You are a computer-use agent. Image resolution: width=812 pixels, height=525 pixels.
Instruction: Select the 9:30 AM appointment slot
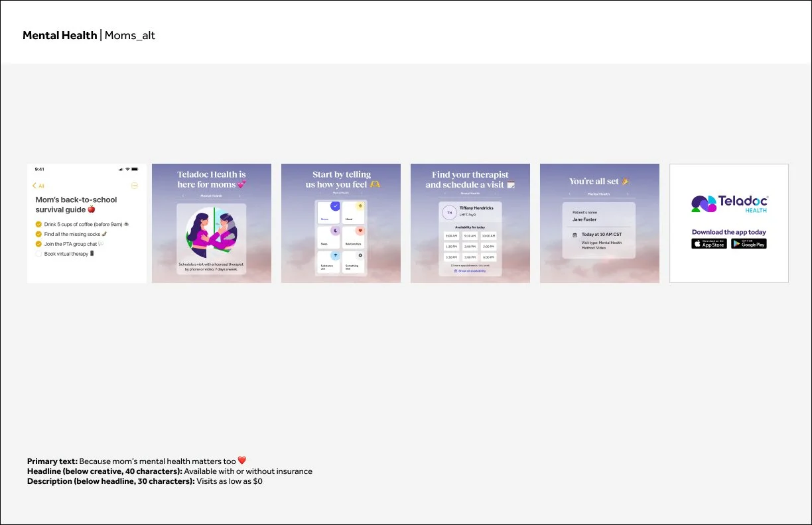[470, 236]
